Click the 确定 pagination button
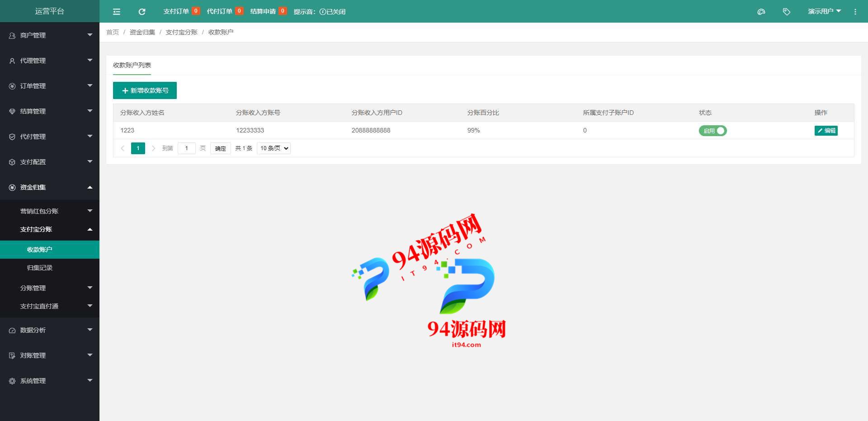868x421 pixels. click(x=221, y=148)
